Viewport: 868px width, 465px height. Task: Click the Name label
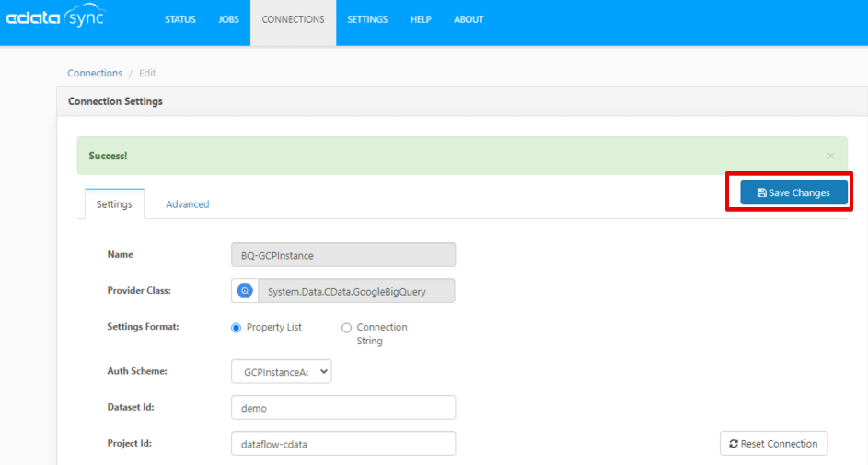121,254
